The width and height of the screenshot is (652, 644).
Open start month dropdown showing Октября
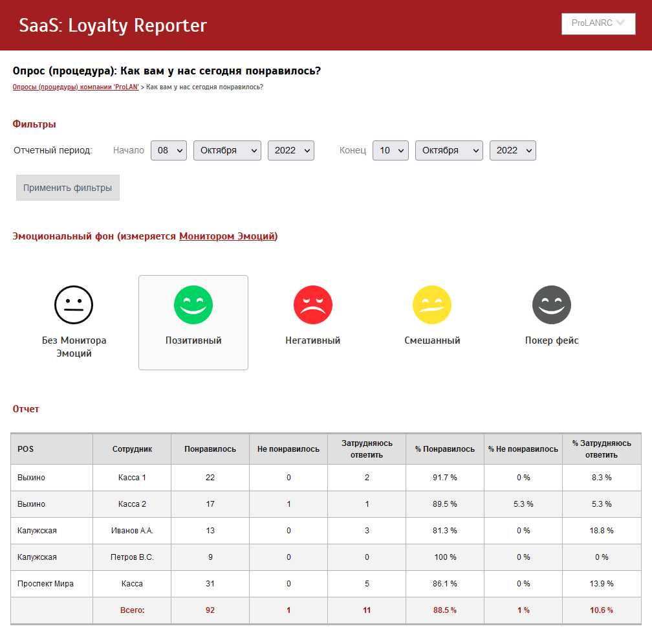[x=227, y=150]
